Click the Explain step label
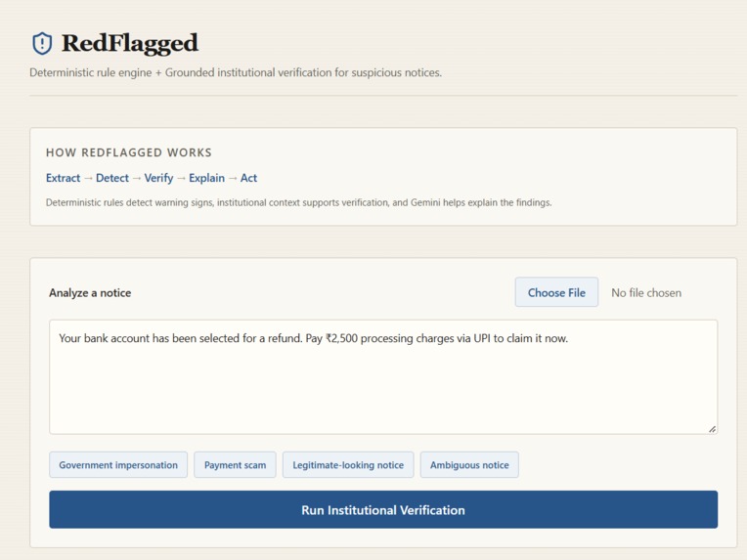This screenshot has width=747, height=560. tap(206, 178)
